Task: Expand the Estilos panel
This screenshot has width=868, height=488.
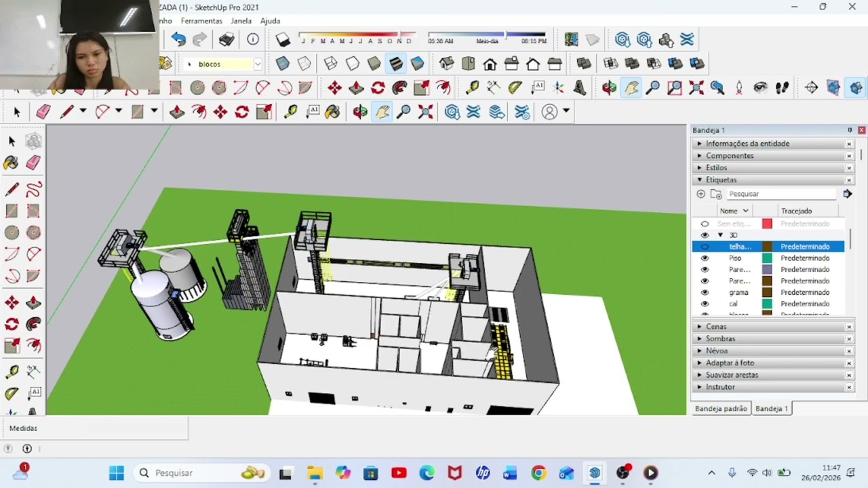Action: [x=772, y=168]
